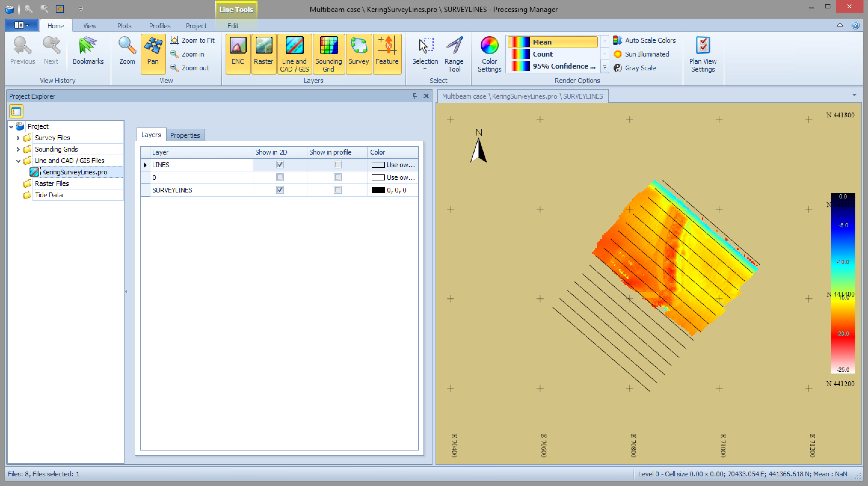Toggle the Raster layer icon

click(x=263, y=53)
